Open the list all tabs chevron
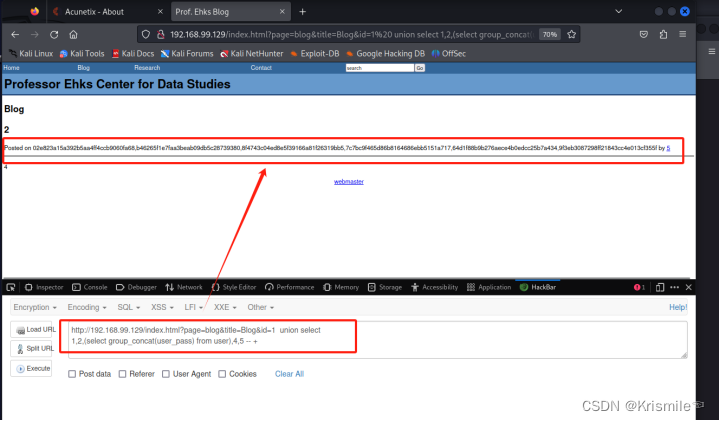The width and height of the screenshot is (720, 421). tap(619, 11)
